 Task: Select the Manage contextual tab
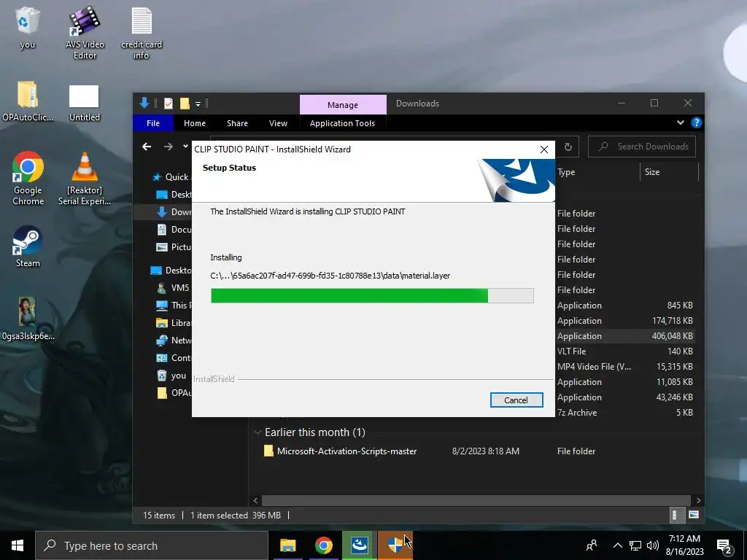(x=343, y=105)
